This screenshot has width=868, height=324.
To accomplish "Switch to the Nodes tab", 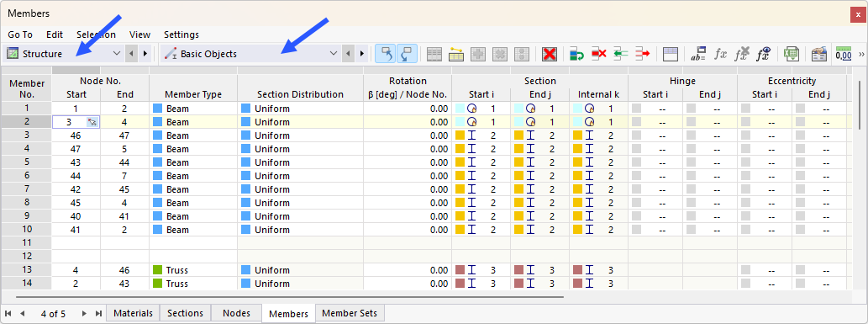I will coord(236,313).
